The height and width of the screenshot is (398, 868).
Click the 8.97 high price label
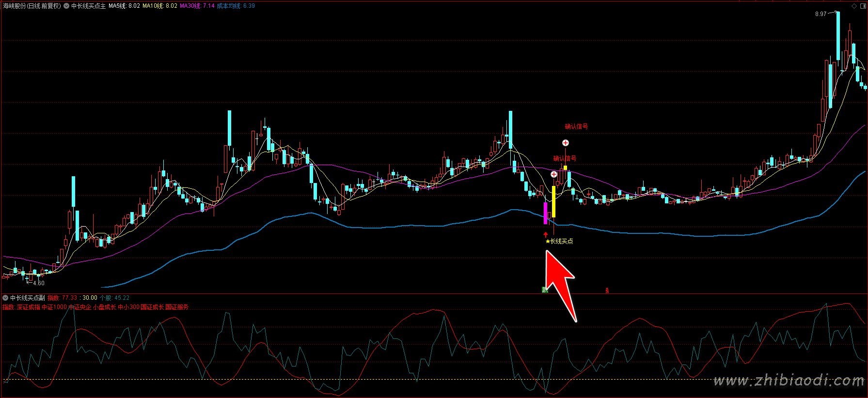point(821,14)
